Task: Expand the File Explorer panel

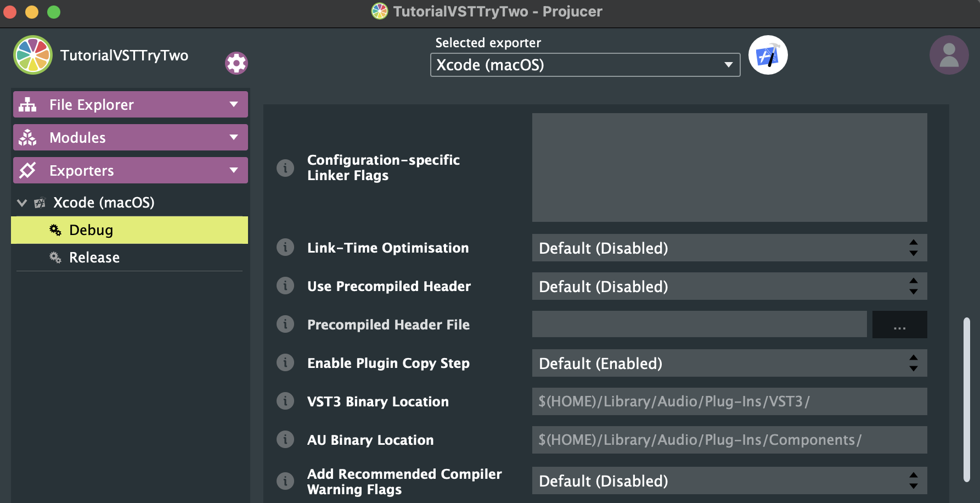Action: pyautogui.click(x=130, y=104)
